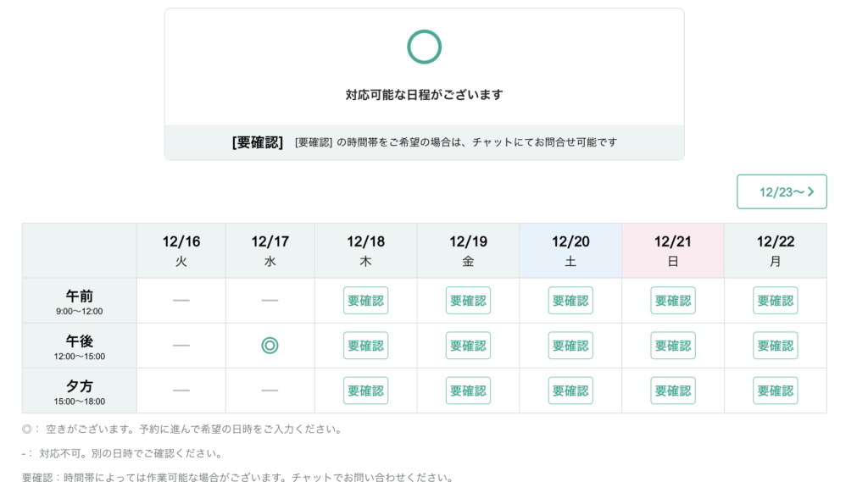This screenshot has width=868, height=482.
Task: Select 要確認 for 12/19 morning slot
Action: click(x=468, y=301)
